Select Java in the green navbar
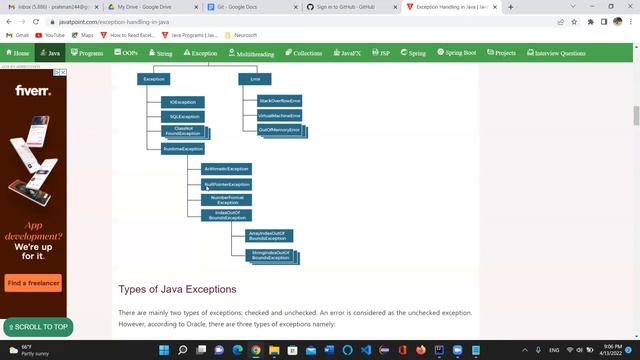 [x=50, y=53]
